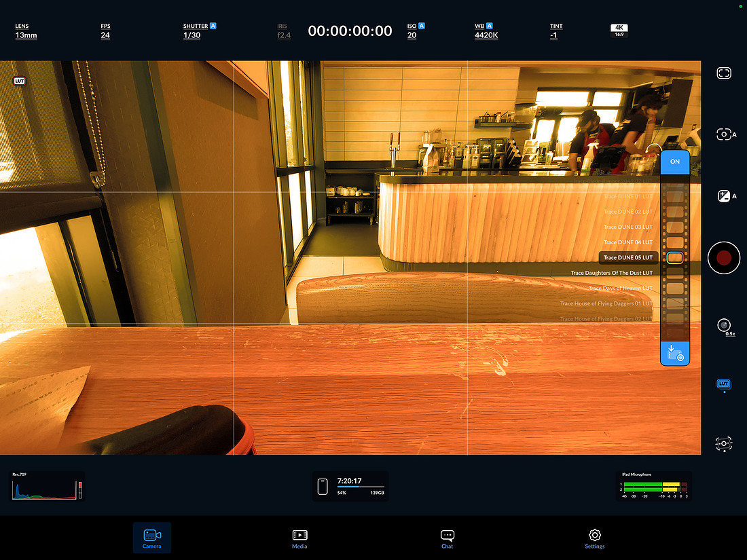Click the import LUT download icon
This screenshot has height=560, width=747.
[x=674, y=354]
